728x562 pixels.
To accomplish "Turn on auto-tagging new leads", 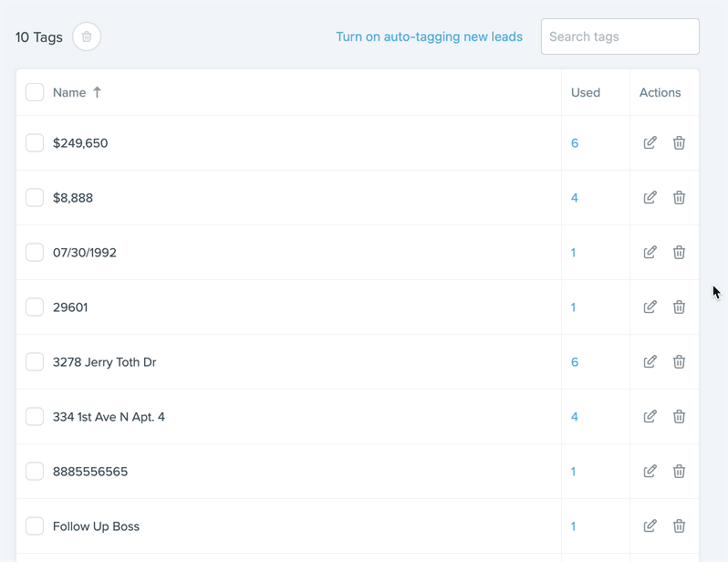I will coord(429,36).
